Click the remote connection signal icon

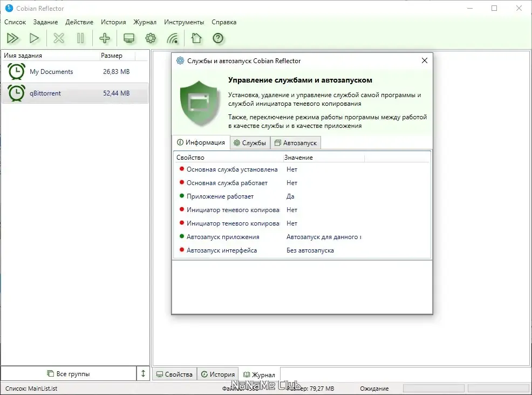pos(172,38)
